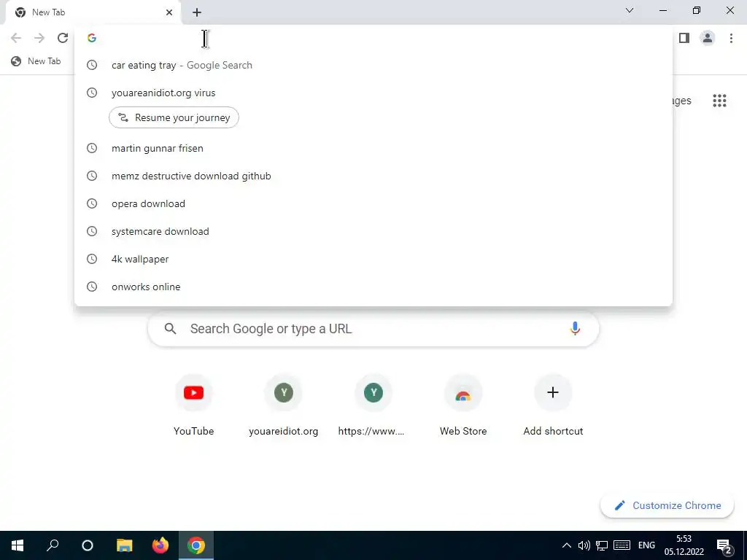
Task: Open Cortana circle on taskbar
Action: [88, 545]
